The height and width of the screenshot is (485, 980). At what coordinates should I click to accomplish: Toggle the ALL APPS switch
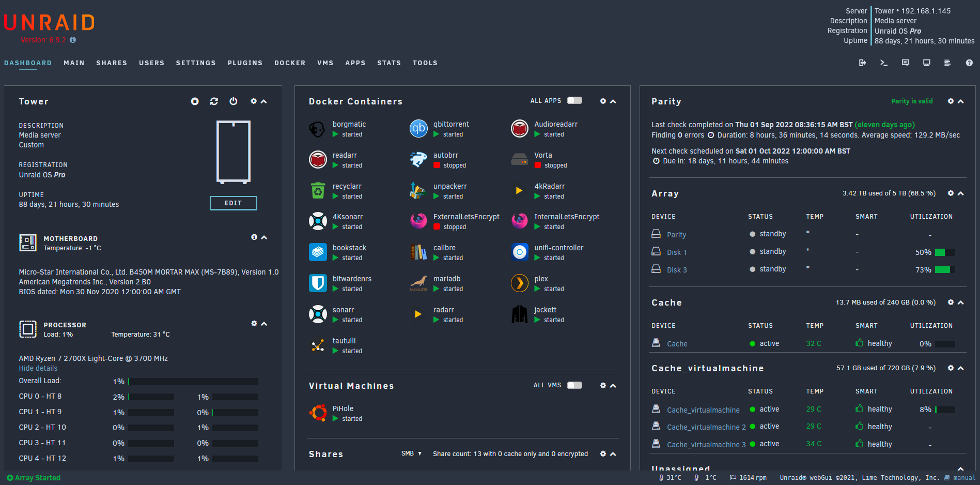[x=574, y=101]
